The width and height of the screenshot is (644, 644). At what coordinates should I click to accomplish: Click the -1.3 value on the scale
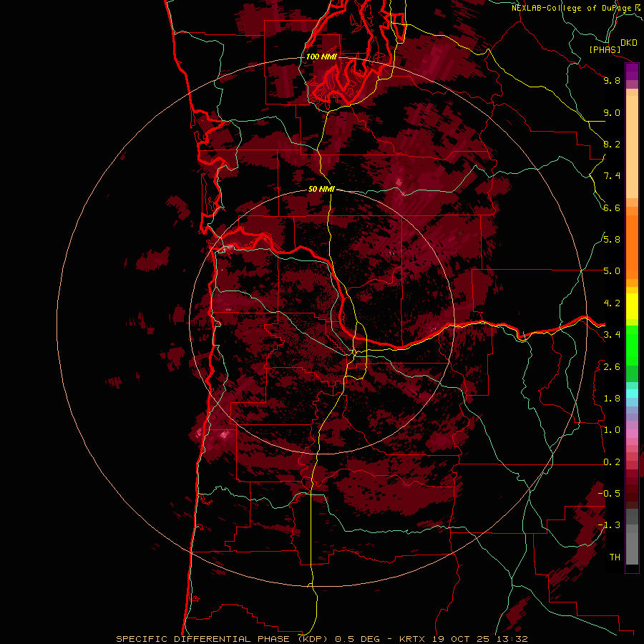pos(609,525)
